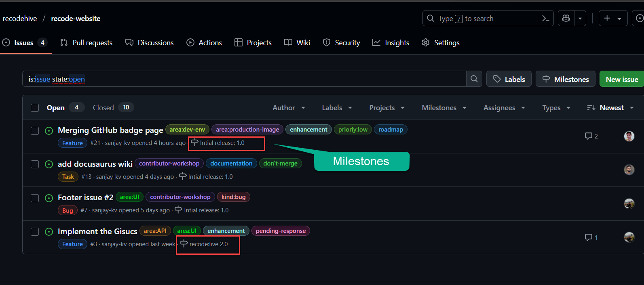Open the Types filter dropdown
644x285 pixels.
(x=556, y=108)
